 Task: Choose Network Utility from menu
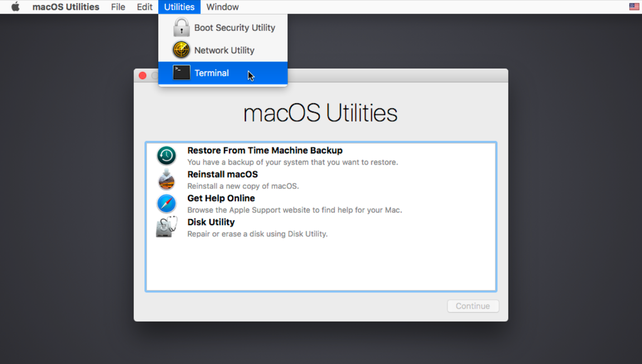[223, 50]
